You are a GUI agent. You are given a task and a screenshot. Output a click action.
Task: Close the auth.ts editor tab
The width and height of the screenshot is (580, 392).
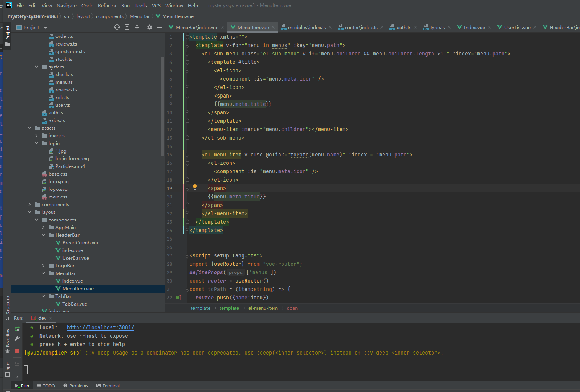pyautogui.click(x=415, y=27)
